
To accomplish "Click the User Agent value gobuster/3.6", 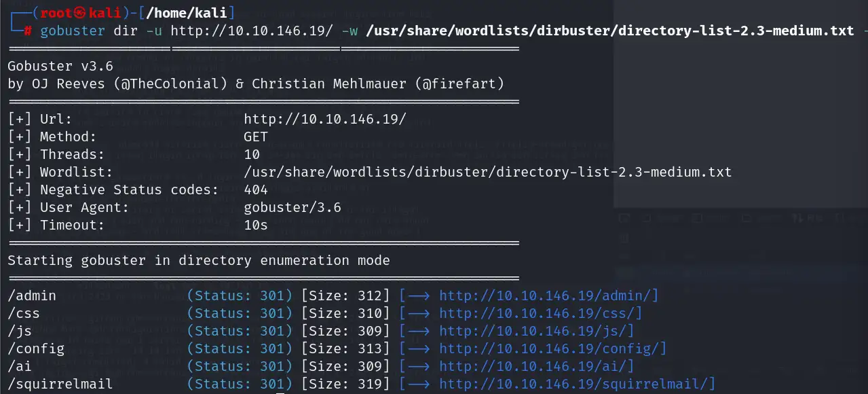I will tap(293, 207).
